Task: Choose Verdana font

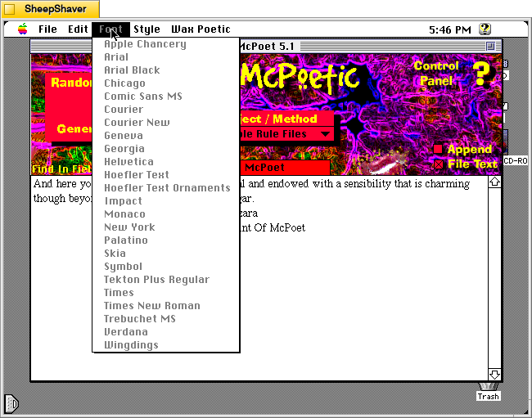Action: pyautogui.click(x=166, y=332)
